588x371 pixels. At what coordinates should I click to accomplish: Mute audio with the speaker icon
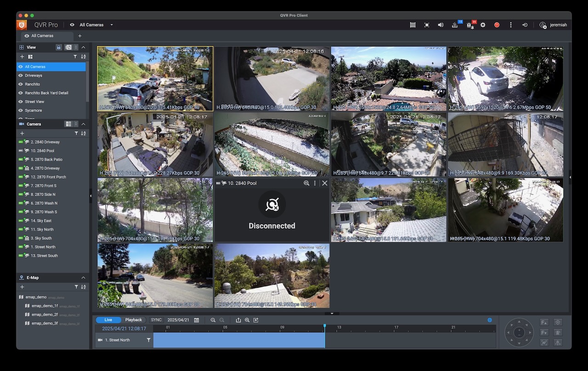click(x=441, y=25)
